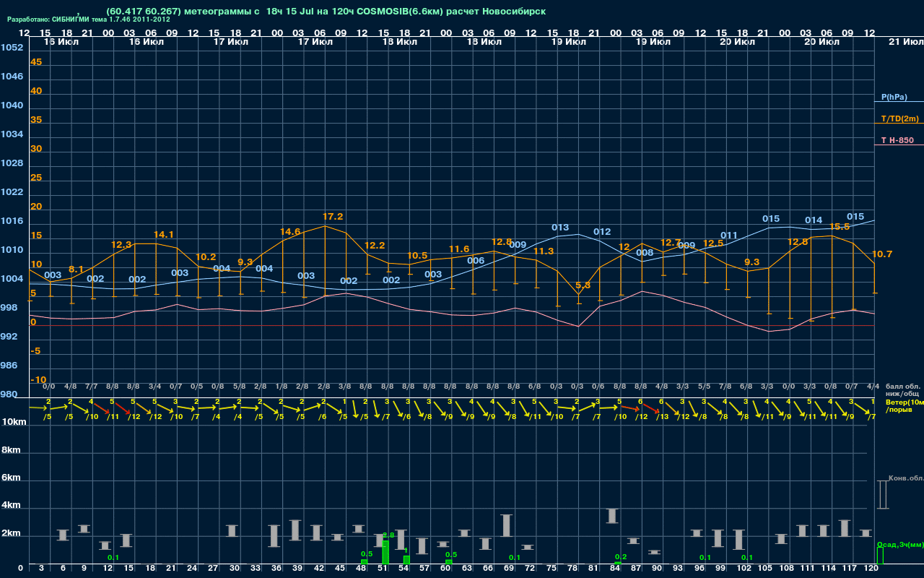The width and height of the screenshot is (924, 578).
Task: Click the peak temperature value 17.2
Action: pos(333,216)
